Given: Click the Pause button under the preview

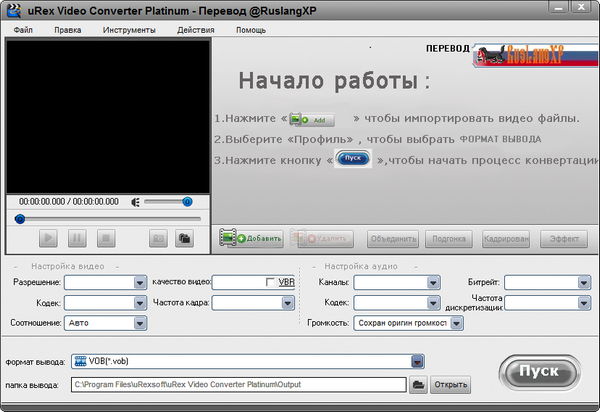Looking at the screenshot, I should [77, 238].
